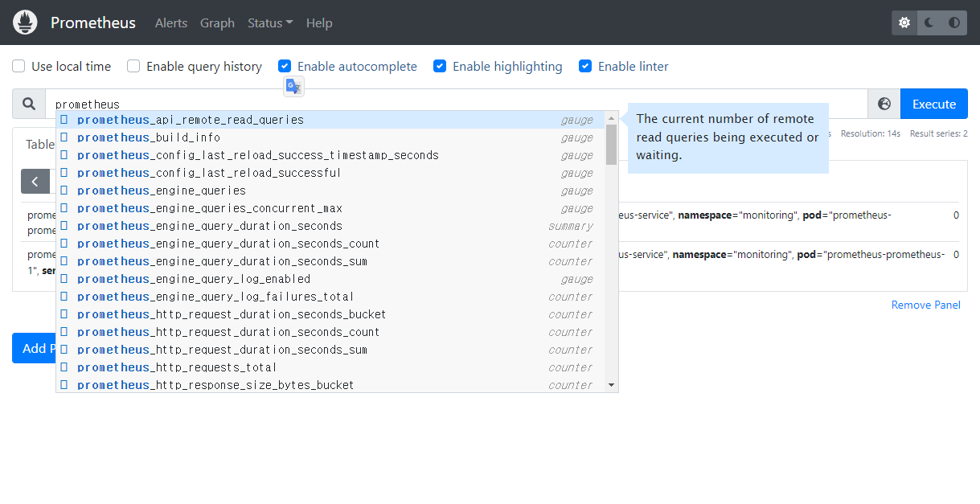Screen dimensions: 980x504
Task: Select prometheus_engine_queries suggestion
Action: click(330, 191)
